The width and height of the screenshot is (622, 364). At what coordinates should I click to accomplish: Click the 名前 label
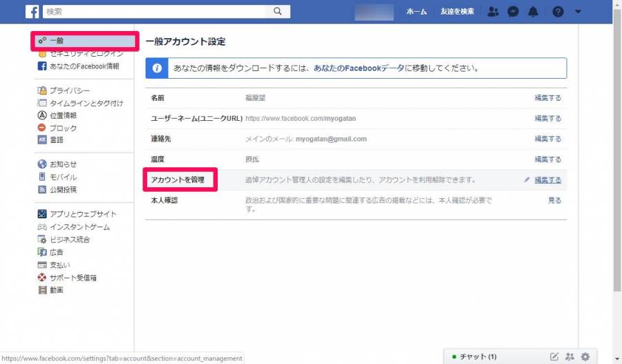158,98
